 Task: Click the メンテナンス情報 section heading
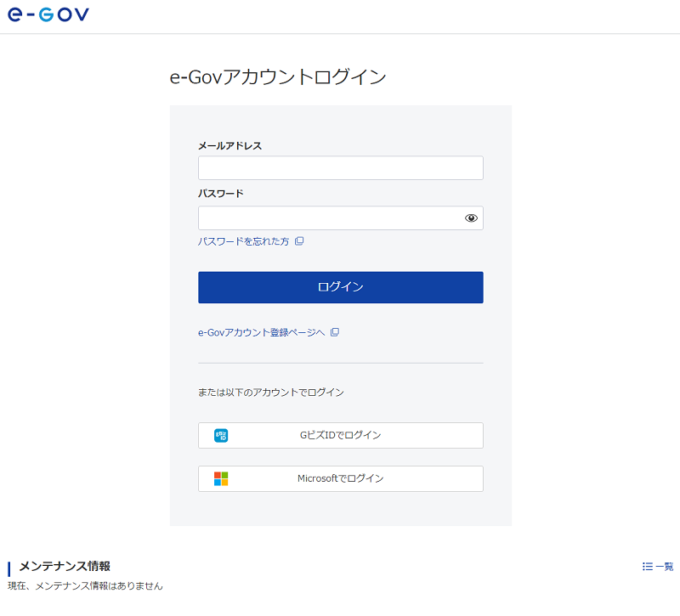(65, 566)
